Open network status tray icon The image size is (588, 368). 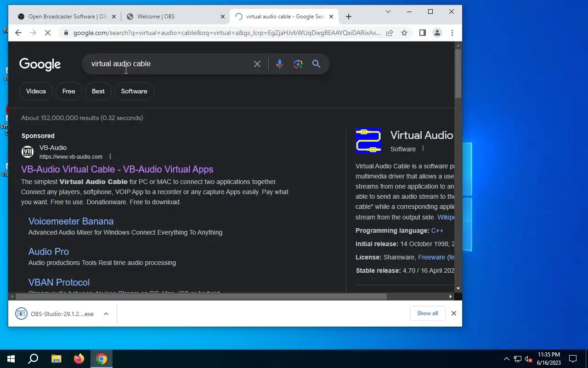pos(518,359)
